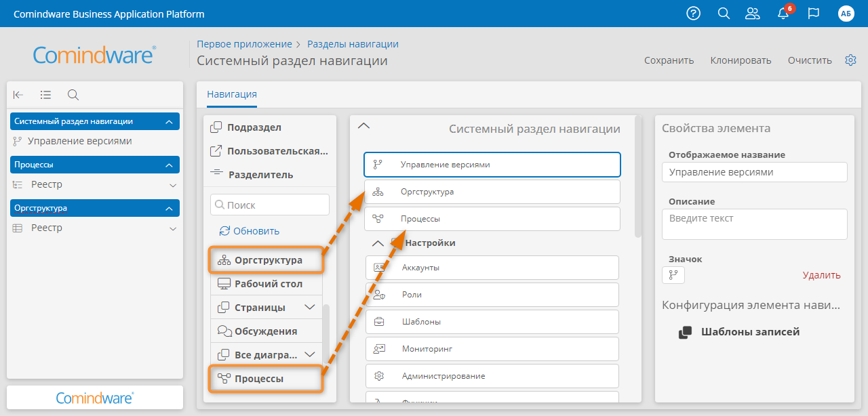Open global search in top bar

click(x=724, y=14)
